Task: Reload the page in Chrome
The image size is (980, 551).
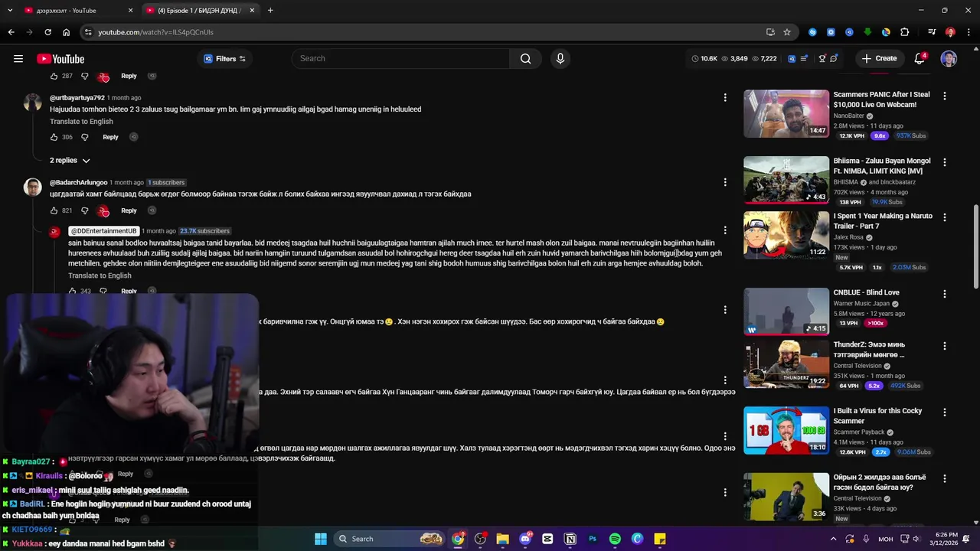Action: coord(47,32)
